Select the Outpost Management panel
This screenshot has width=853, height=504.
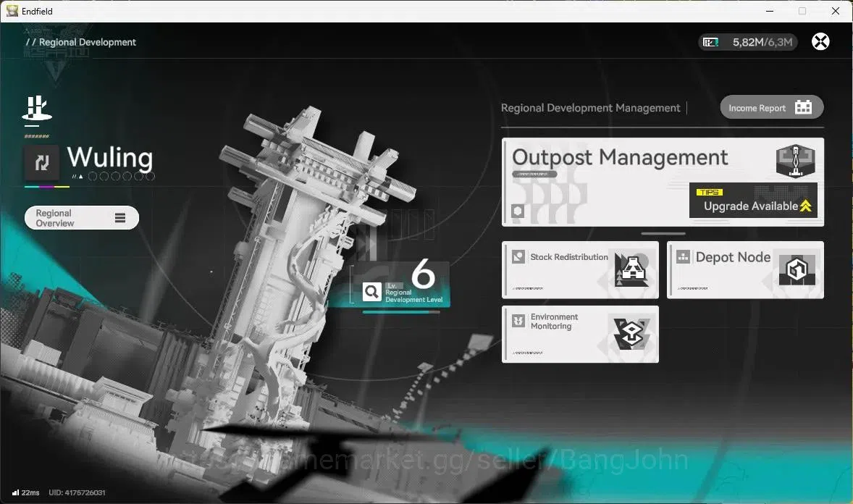coord(663,182)
